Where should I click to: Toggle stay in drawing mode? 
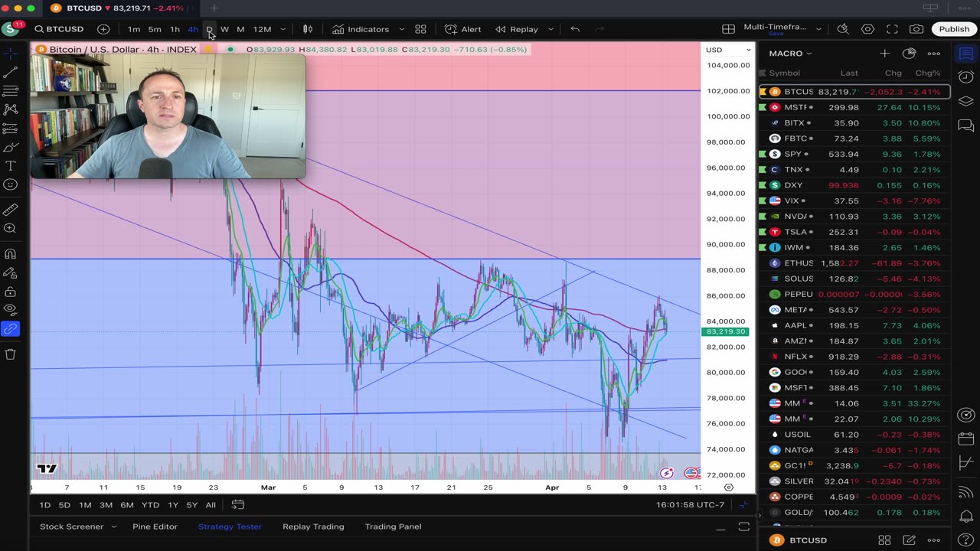point(10,272)
